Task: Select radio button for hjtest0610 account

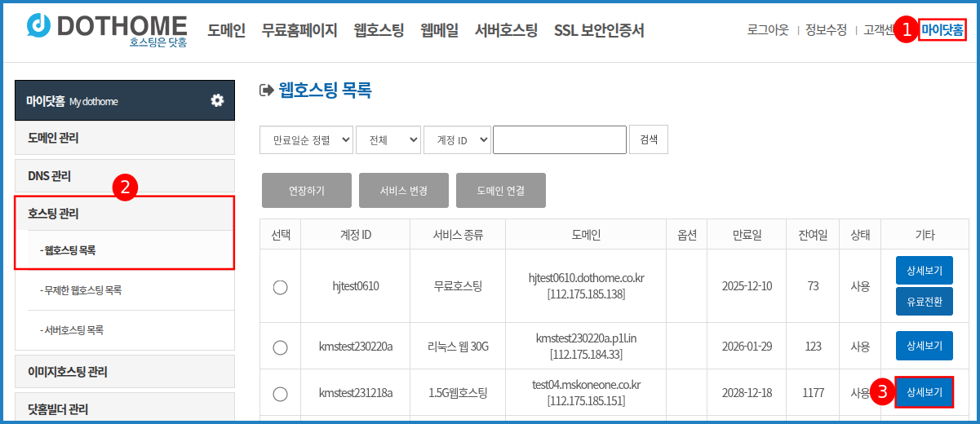Action: pos(280,286)
